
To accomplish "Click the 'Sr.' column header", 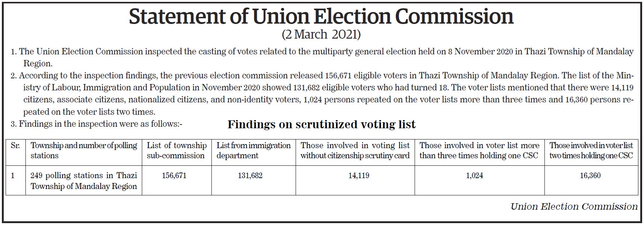I will (x=15, y=145).
